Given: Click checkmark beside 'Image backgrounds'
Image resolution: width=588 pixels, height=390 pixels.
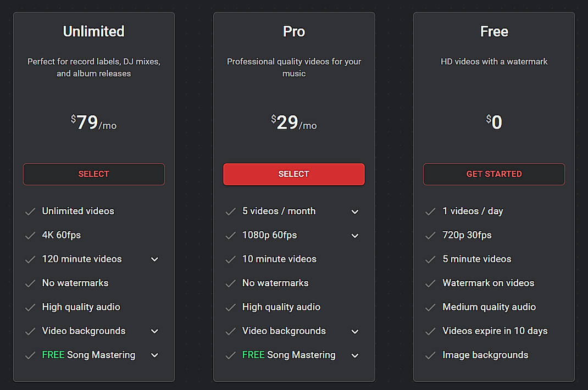Looking at the screenshot, I should click(x=430, y=355).
